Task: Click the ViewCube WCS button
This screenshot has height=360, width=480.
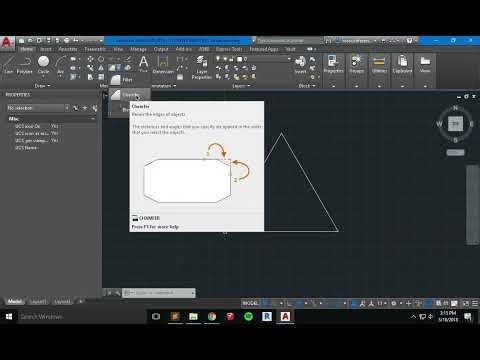Action: coord(455,152)
